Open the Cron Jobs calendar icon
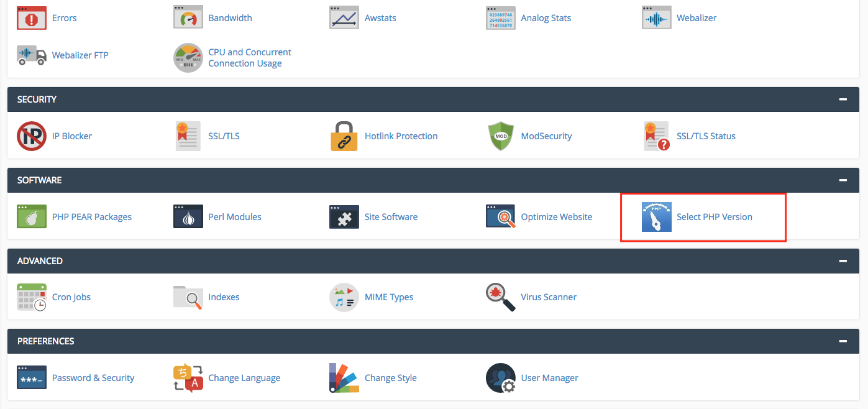Image resolution: width=868 pixels, height=409 pixels. (x=32, y=297)
